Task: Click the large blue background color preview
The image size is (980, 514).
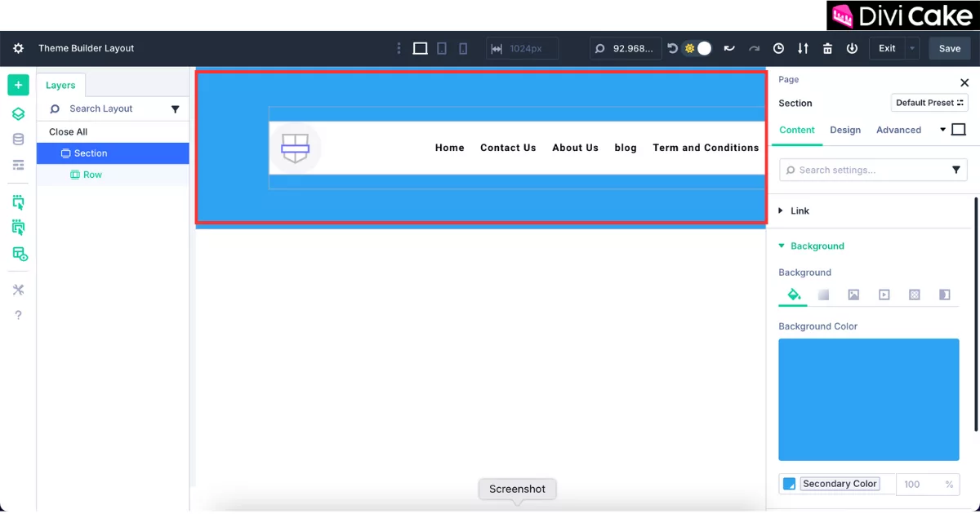Action: point(869,400)
